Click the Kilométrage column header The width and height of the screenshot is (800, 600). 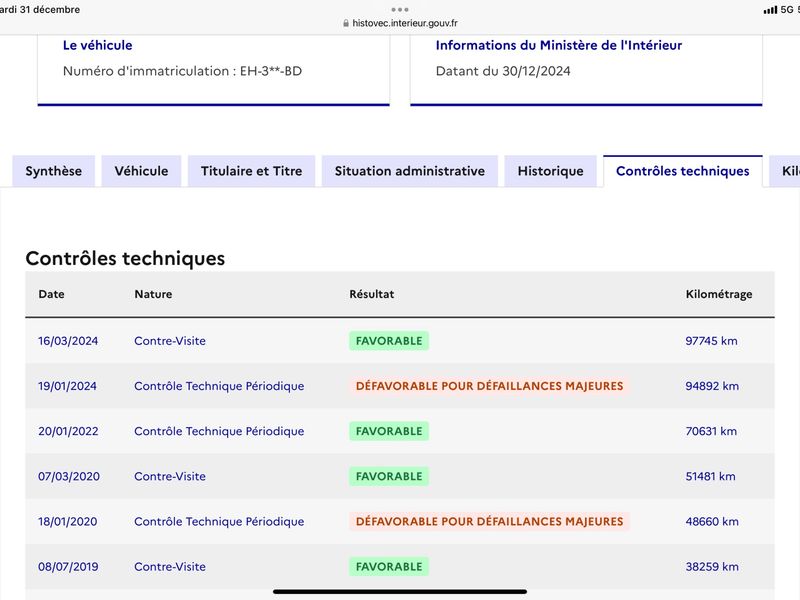(x=719, y=294)
